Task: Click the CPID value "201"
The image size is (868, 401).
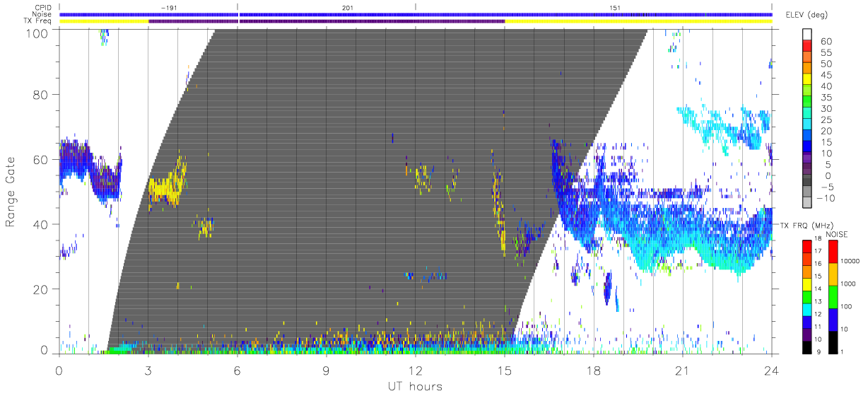Action: [x=347, y=6]
